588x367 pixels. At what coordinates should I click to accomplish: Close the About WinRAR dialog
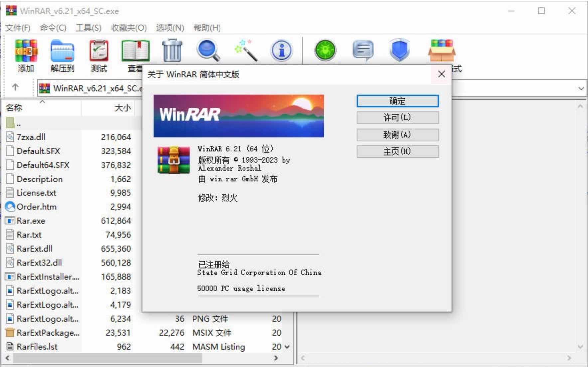point(441,74)
